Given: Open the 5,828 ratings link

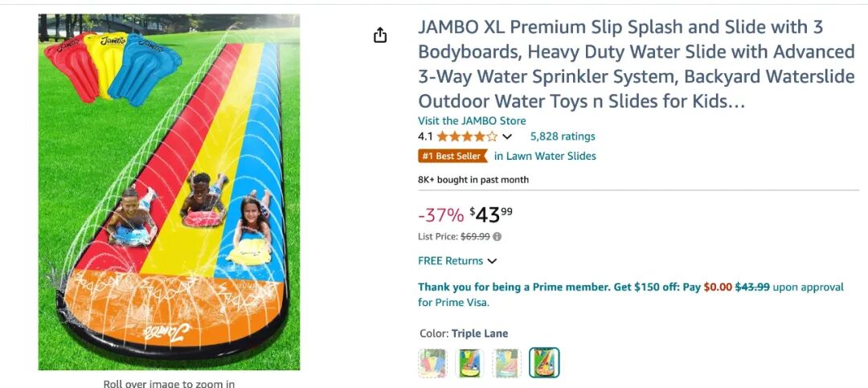Looking at the screenshot, I should (x=563, y=137).
